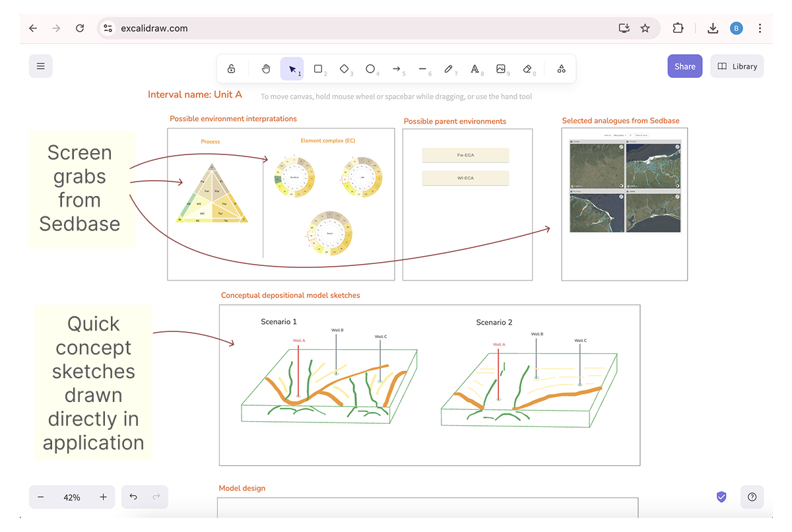Choose the Insert image tool
This screenshot has height=532, width=792.
coord(501,69)
